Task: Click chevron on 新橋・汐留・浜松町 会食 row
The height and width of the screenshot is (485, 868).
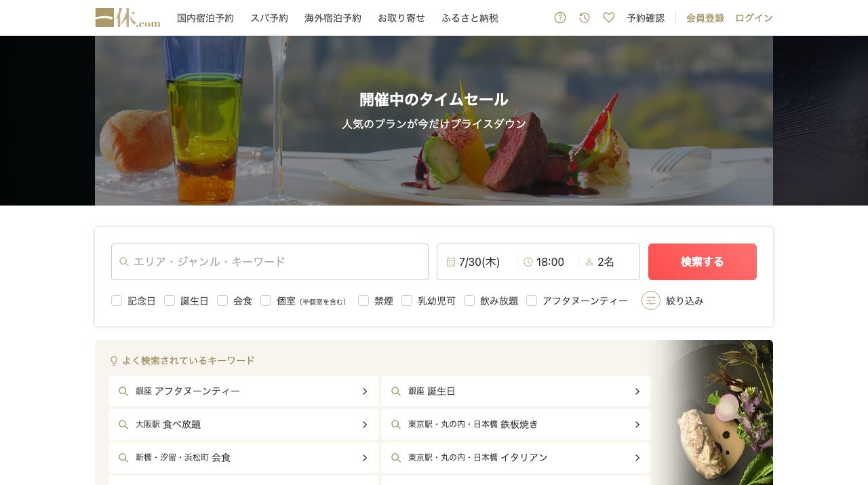Action: click(x=364, y=458)
